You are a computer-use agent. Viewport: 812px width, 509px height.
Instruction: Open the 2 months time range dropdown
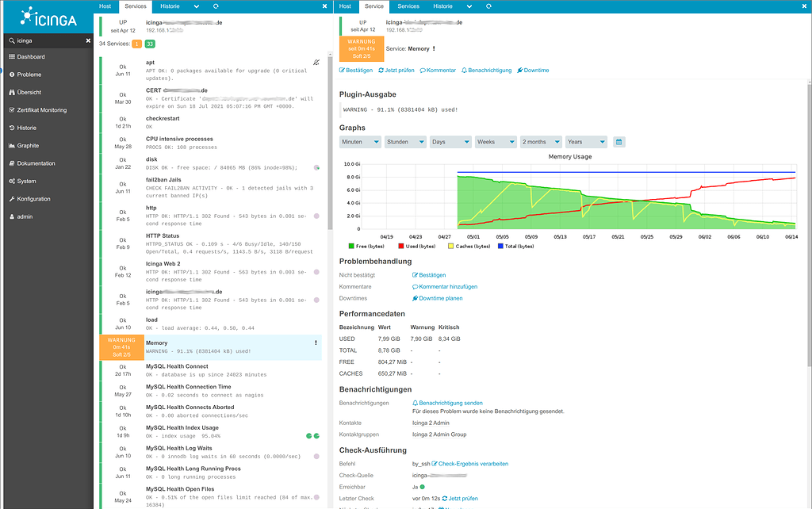[x=539, y=141]
